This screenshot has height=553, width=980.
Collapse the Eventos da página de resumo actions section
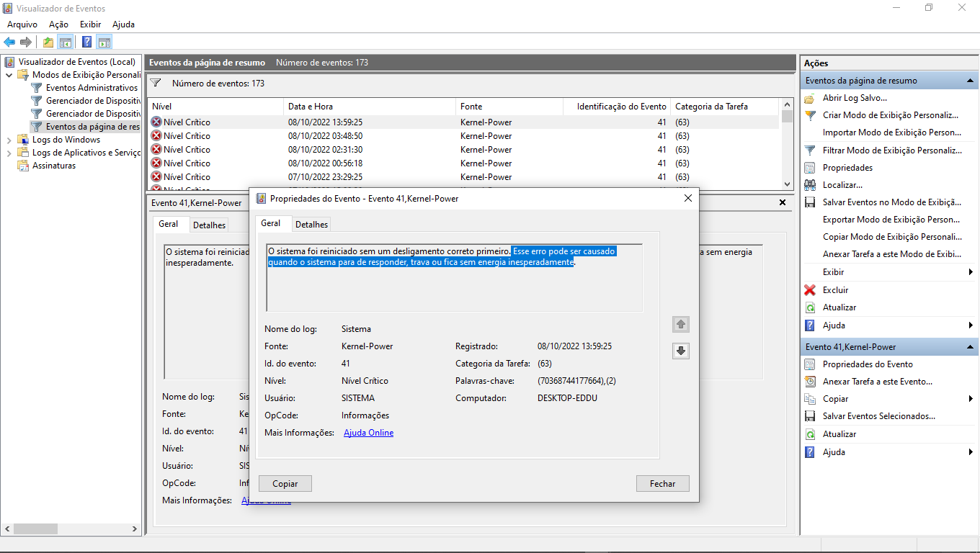click(971, 81)
